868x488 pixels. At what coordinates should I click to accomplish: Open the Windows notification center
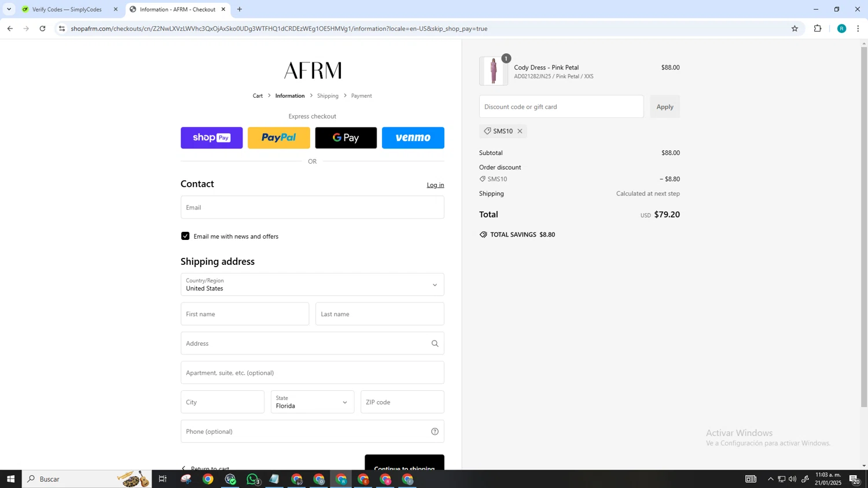point(855,479)
